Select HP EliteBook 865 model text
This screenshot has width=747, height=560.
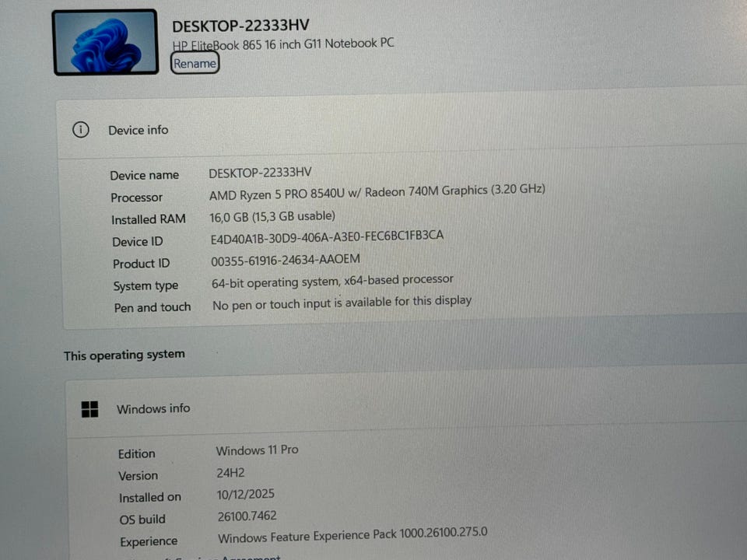click(283, 44)
